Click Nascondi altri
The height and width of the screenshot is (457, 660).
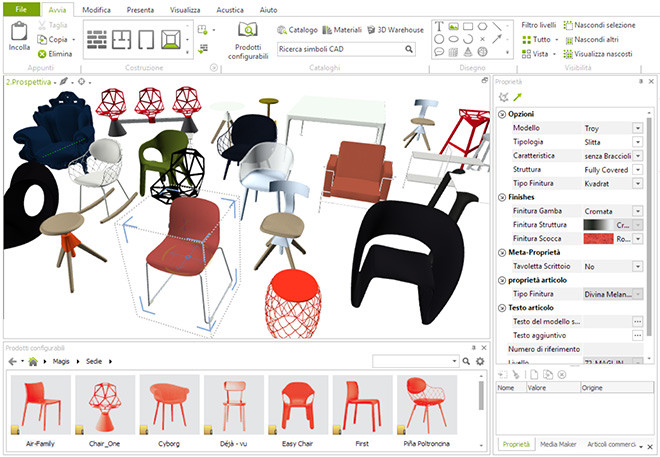[591, 40]
